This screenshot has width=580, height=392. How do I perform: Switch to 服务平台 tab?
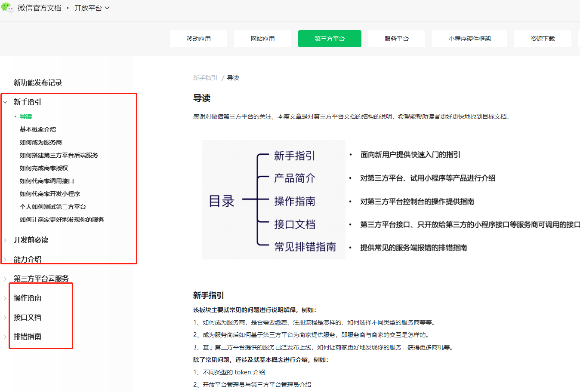pyautogui.click(x=397, y=39)
